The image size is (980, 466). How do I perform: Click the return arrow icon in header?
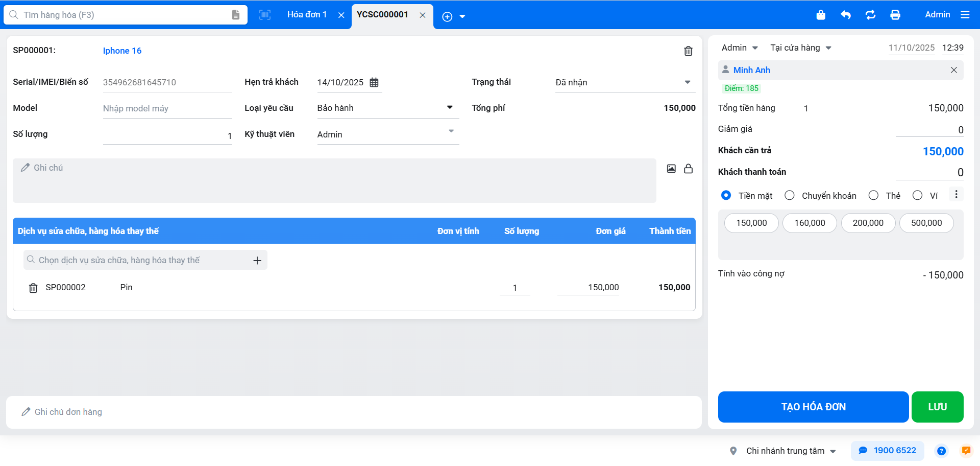(846, 15)
